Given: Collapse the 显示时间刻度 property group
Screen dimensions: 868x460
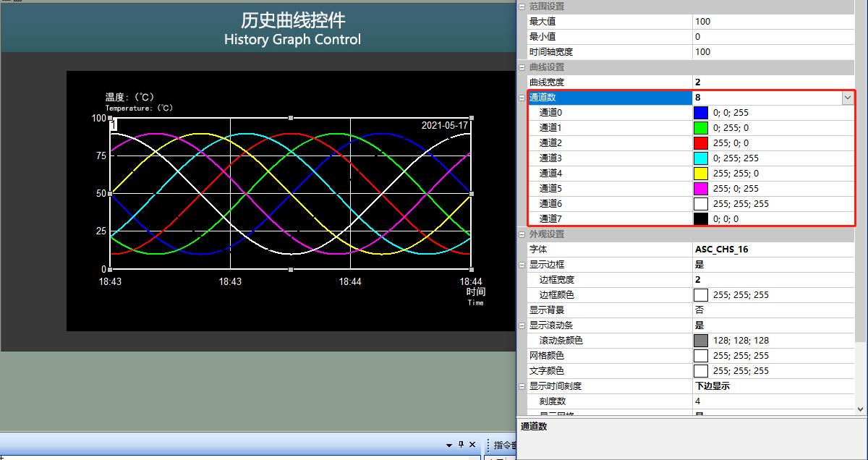Looking at the screenshot, I should 522,386.
